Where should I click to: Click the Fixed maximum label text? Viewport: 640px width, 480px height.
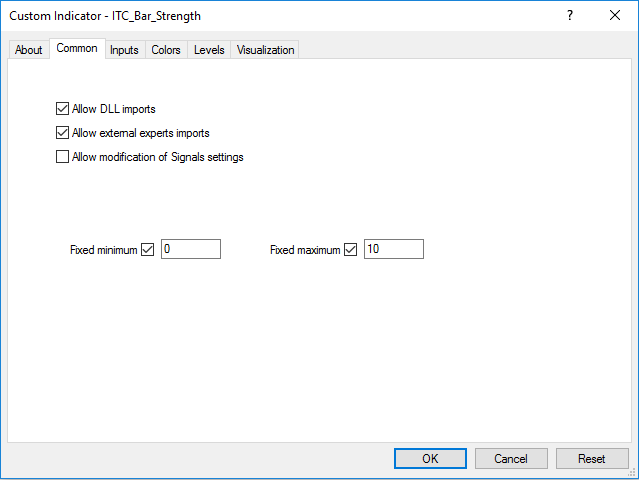305,249
